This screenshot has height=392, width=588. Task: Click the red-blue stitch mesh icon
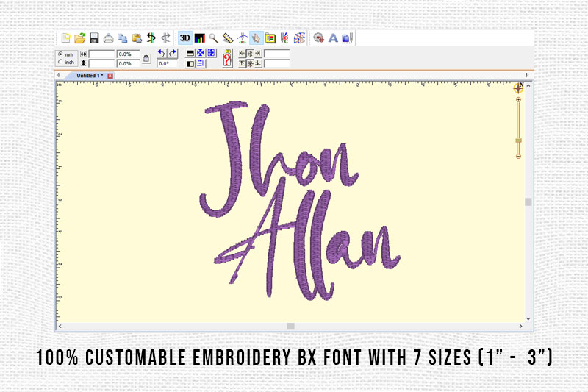pos(299,38)
